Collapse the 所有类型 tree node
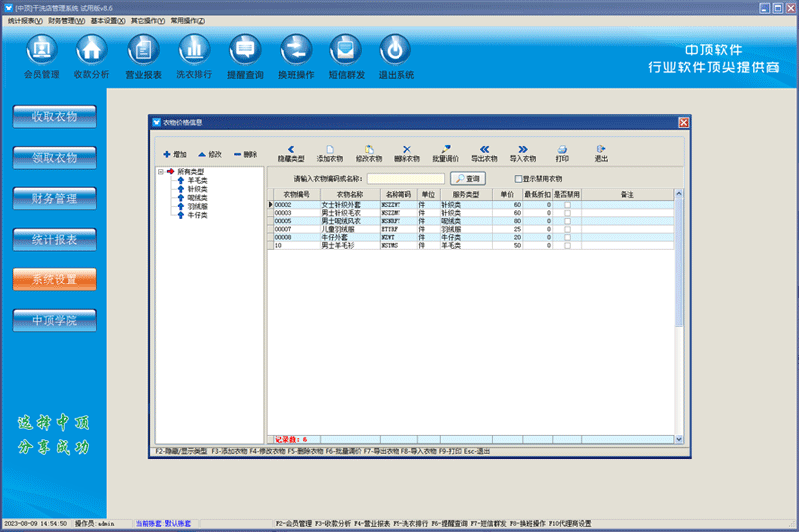 pos(161,172)
